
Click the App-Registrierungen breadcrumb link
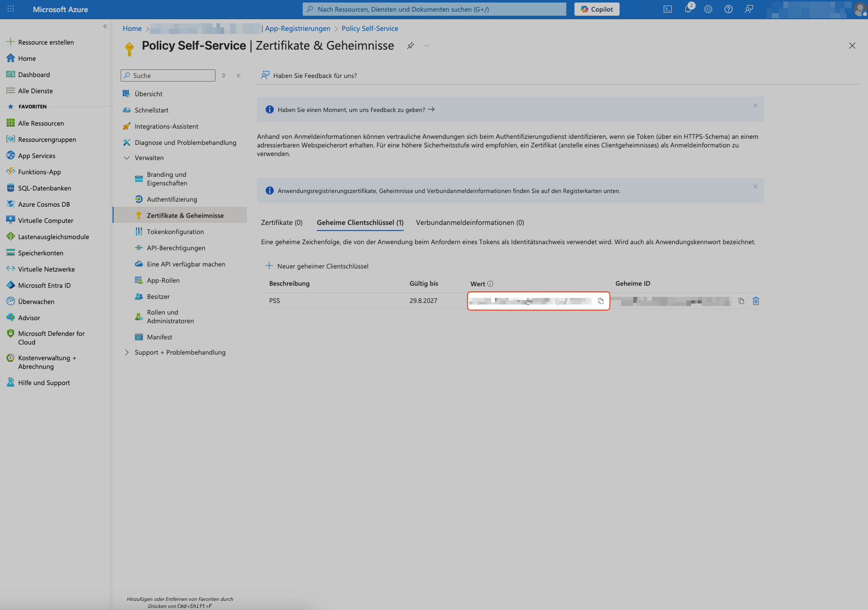click(x=297, y=28)
